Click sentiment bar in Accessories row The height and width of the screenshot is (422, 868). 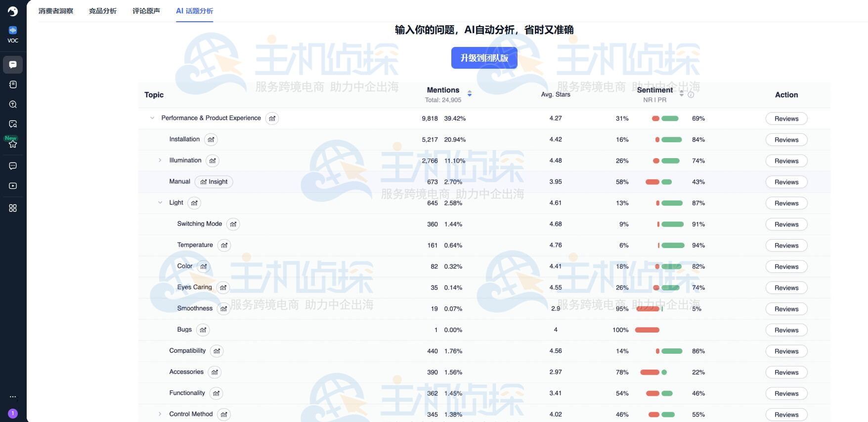pyautogui.click(x=653, y=373)
